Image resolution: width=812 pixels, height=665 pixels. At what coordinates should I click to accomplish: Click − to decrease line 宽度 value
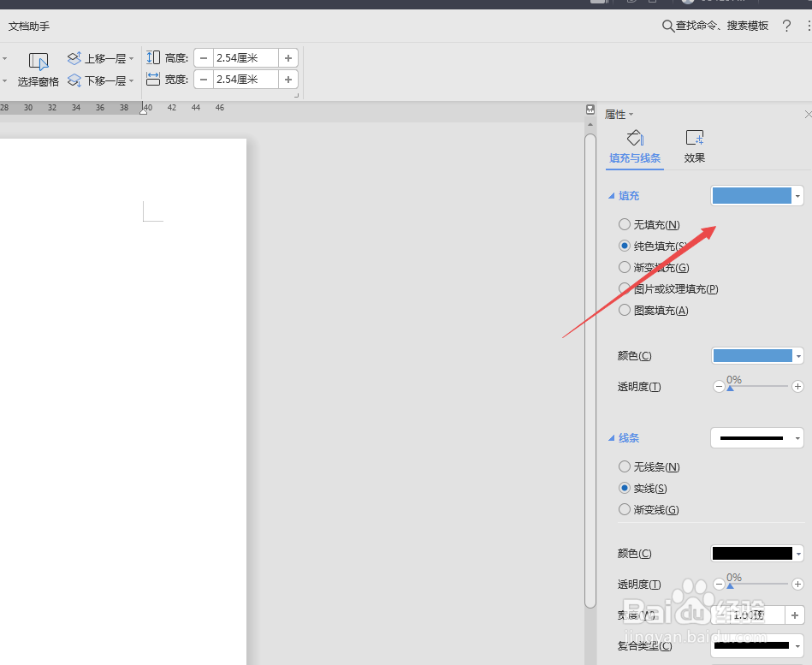point(720,615)
